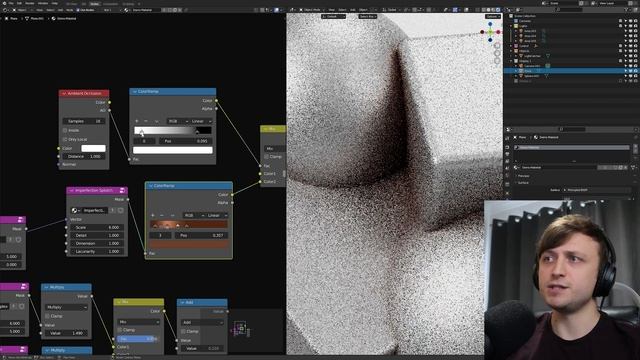Viewport: 640px width, 360px height.
Task: Collapse the upper ColorRamp node
Action: [134, 92]
